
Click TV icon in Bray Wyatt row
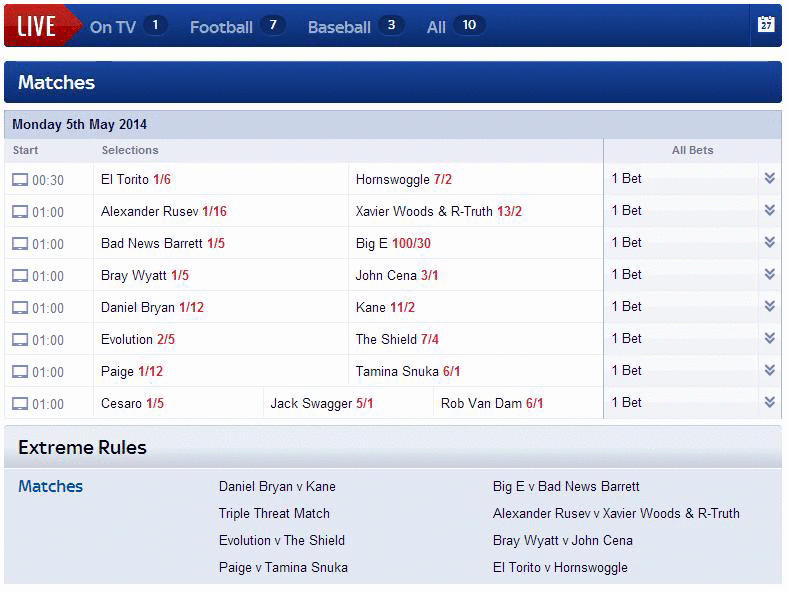20,276
